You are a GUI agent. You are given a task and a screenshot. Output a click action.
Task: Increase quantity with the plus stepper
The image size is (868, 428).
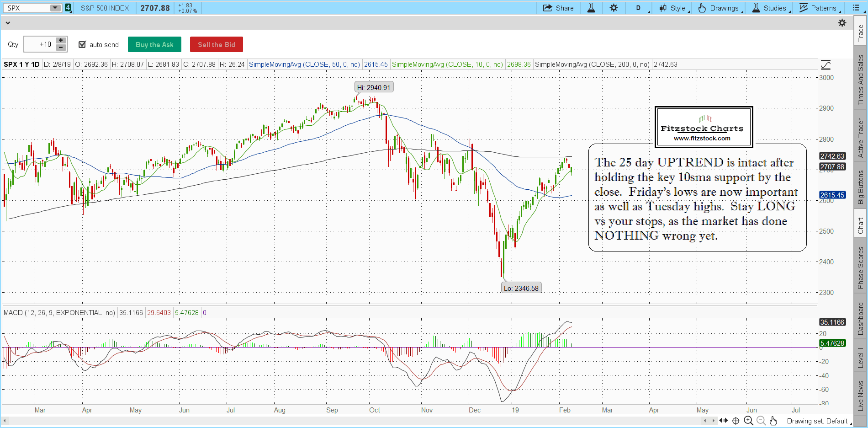click(61, 41)
